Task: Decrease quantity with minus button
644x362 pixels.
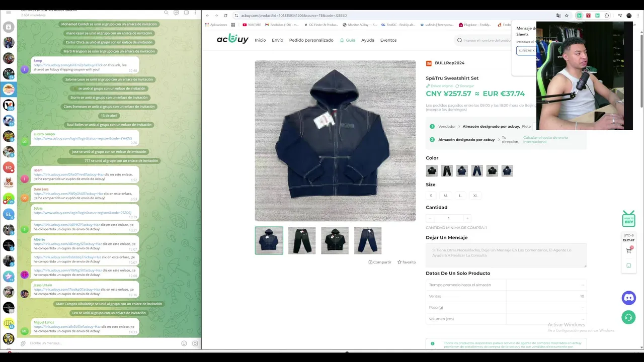Action: pyautogui.click(x=430, y=218)
